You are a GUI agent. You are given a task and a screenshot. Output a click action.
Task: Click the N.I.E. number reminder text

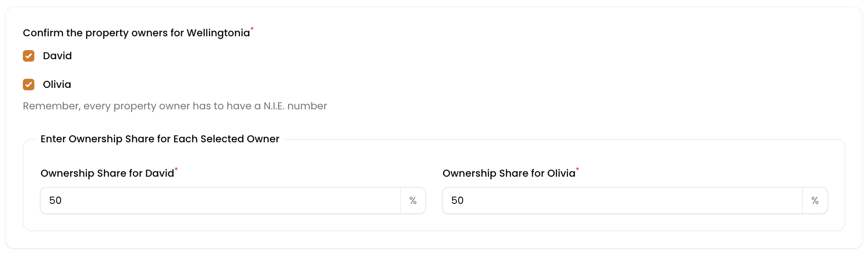[x=175, y=106]
